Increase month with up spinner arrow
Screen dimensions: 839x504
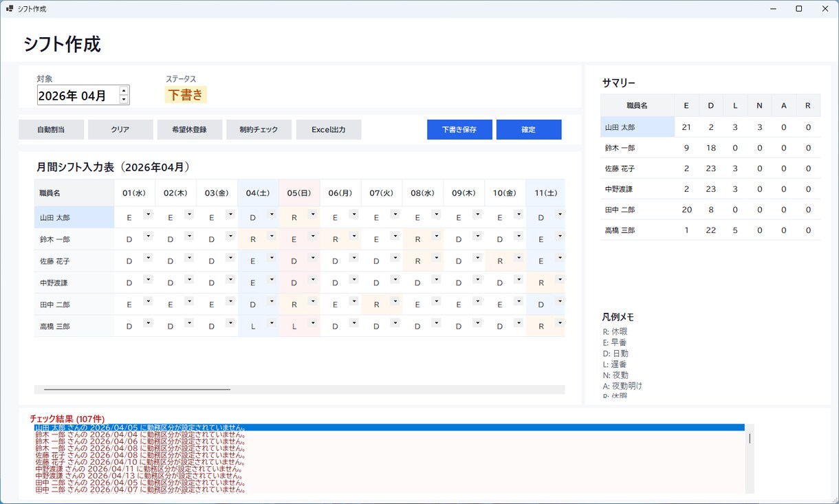click(x=124, y=90)
